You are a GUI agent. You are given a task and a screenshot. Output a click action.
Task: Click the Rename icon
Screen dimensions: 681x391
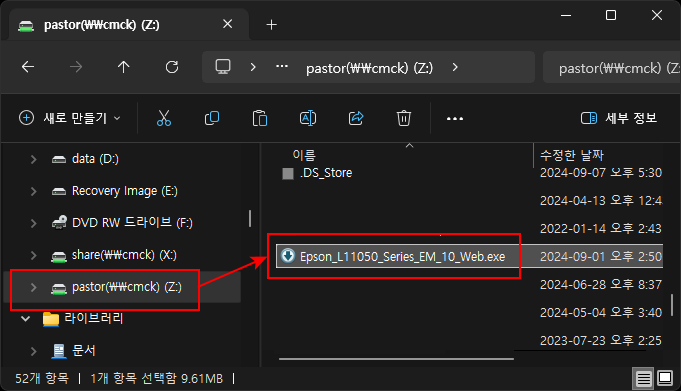point(307,118)
